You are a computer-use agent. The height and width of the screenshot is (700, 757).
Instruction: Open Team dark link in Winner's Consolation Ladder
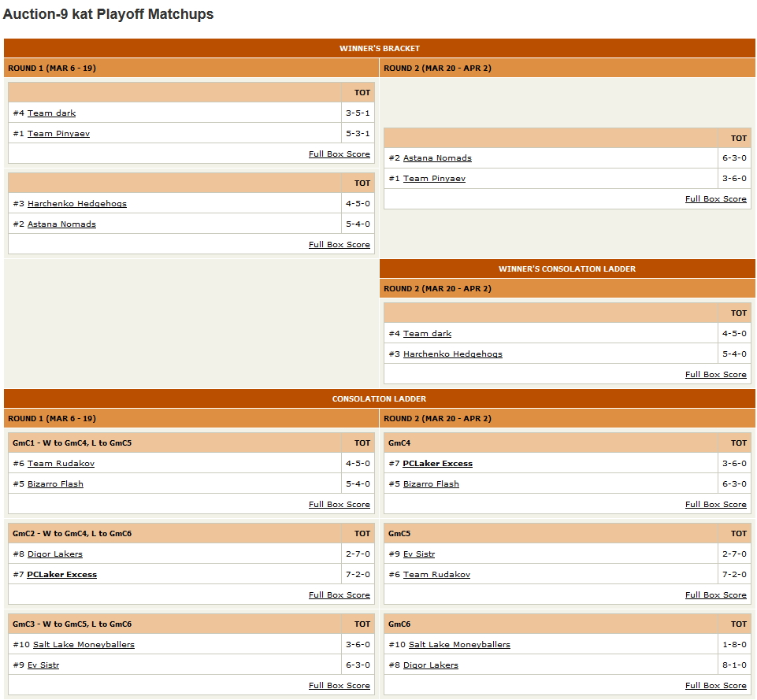[427, 333]
